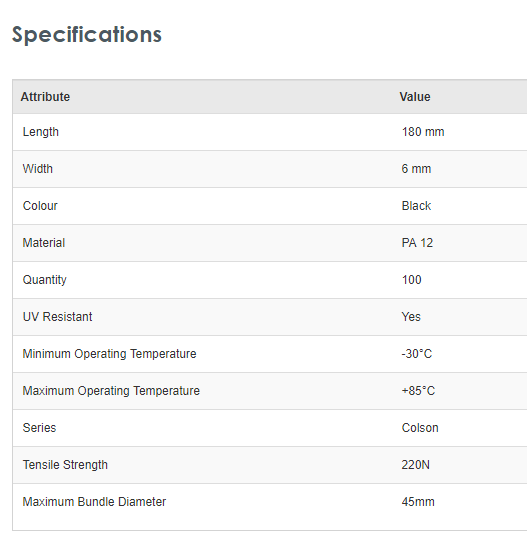Select the PA 12 material value
This screenshot has width=527, height=550.
coord(417,243)
